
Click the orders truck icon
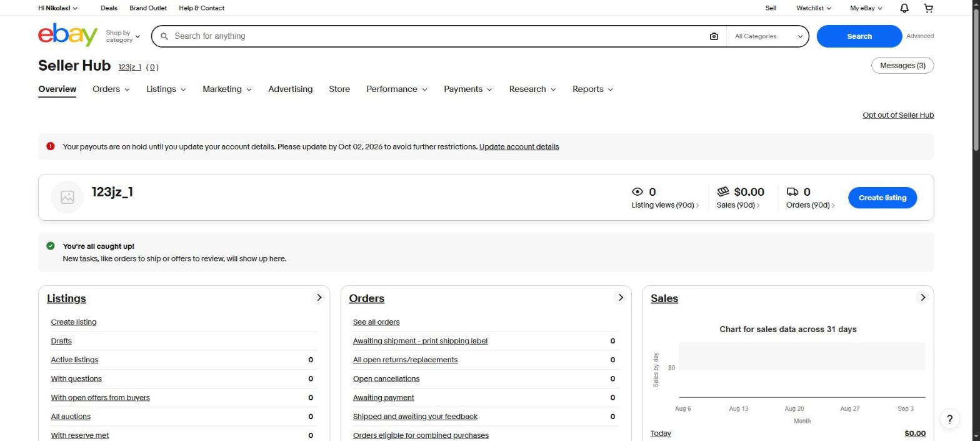point(792,192)
